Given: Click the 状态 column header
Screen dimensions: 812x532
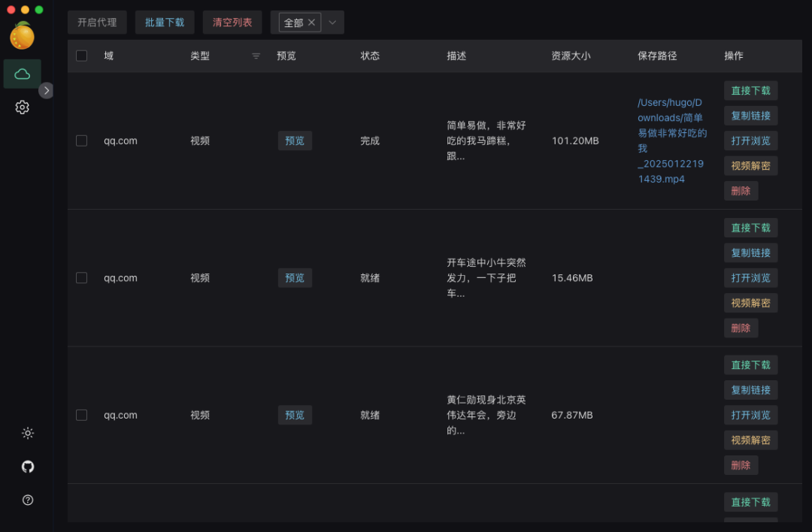Looking at the screenshot, I should 370,56.
